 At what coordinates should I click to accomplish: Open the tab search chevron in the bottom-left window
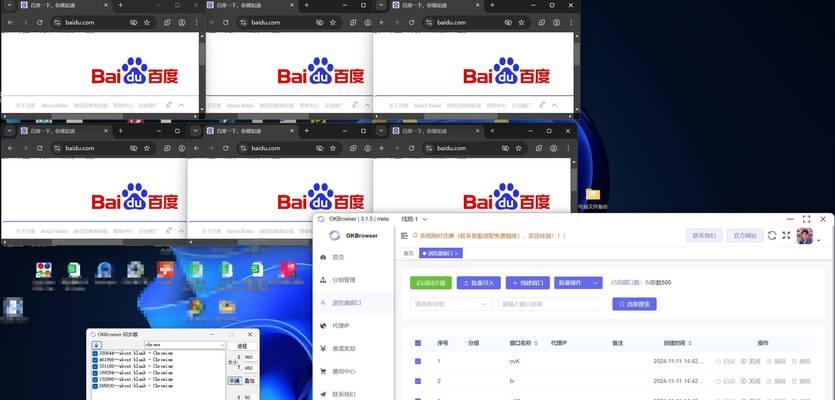click(9, 130)
